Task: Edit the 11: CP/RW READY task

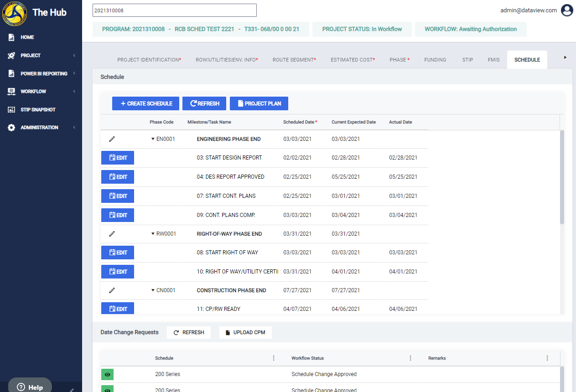Action: [118, 309]
